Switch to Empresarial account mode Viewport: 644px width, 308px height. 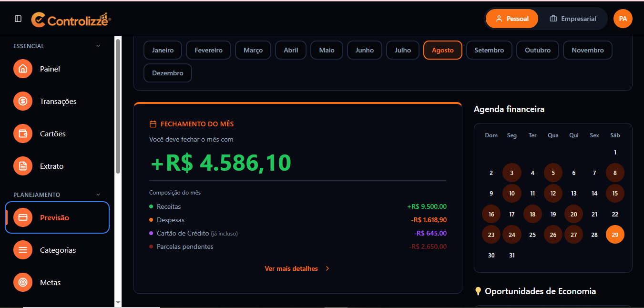573,19
